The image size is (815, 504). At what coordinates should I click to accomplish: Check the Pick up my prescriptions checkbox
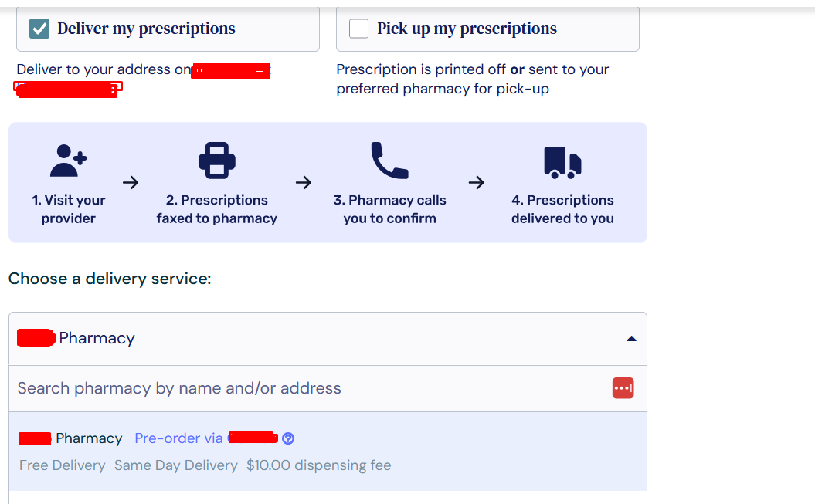pos(358,29)
